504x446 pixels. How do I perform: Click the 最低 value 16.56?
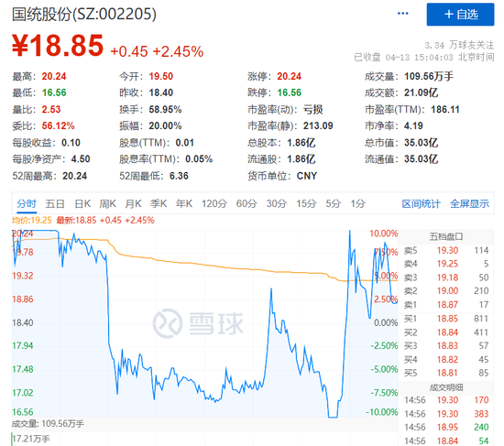(x=54, y=92)
